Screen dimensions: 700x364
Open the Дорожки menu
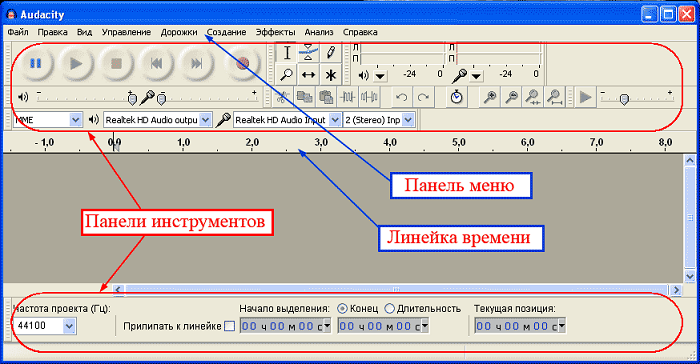(x=179, y=32)
